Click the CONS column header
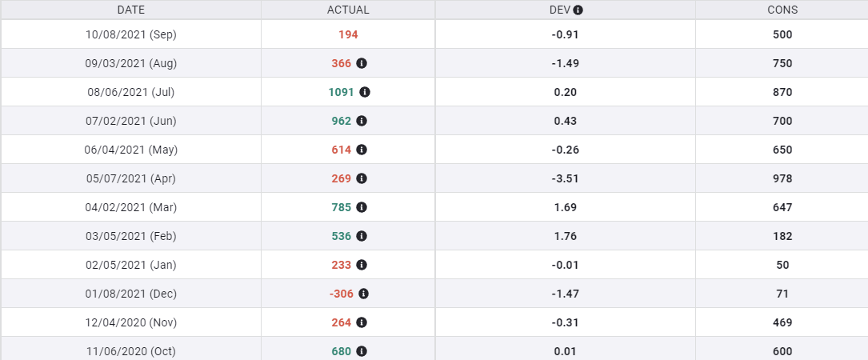Screen dimensions: 868x360 pos(782,10)
